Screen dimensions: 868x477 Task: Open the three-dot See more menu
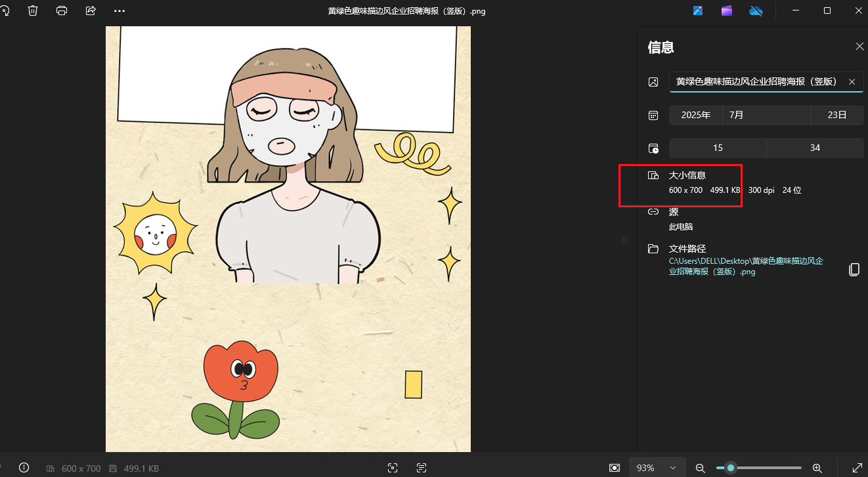tap(119, 10)
